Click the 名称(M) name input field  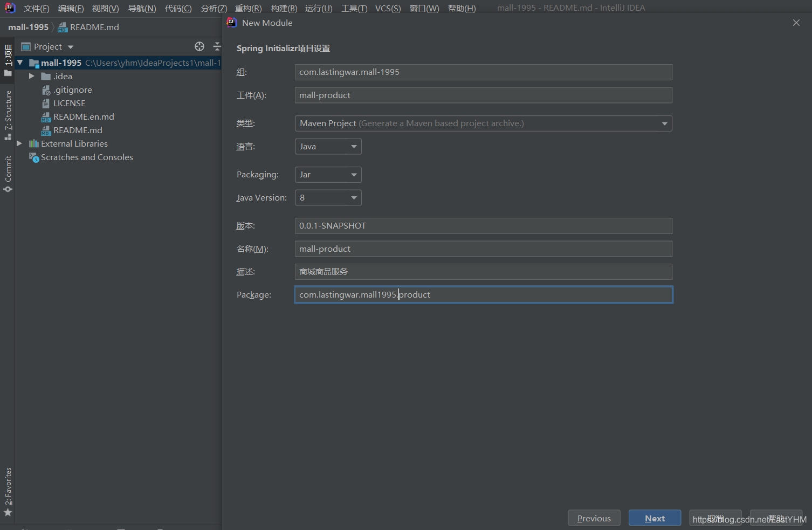483,249
